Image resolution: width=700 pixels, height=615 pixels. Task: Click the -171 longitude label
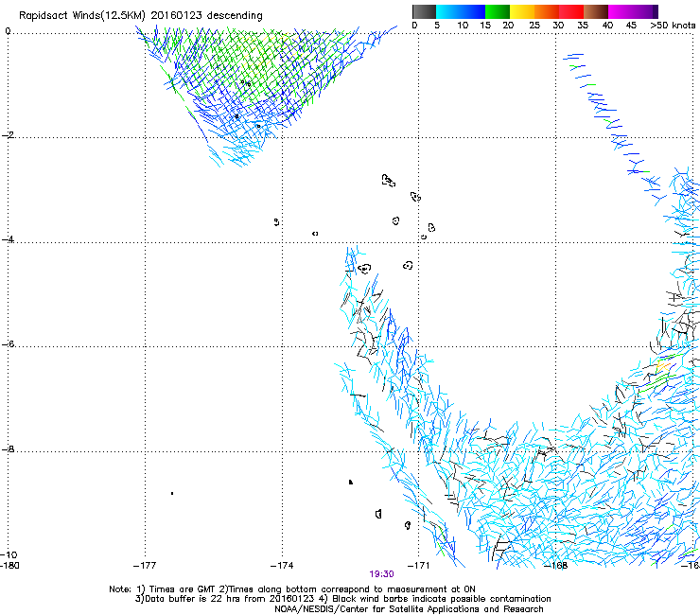coord(419,566)
